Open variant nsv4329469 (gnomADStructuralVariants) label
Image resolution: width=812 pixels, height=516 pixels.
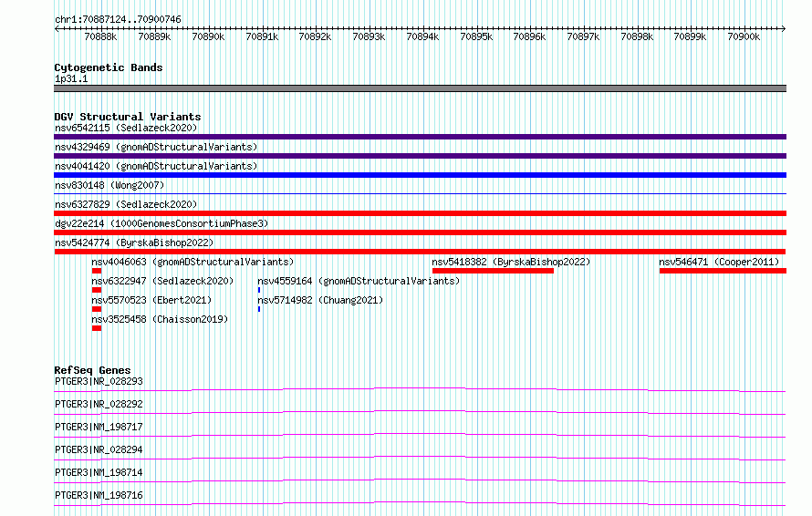(x=156, y=147)
